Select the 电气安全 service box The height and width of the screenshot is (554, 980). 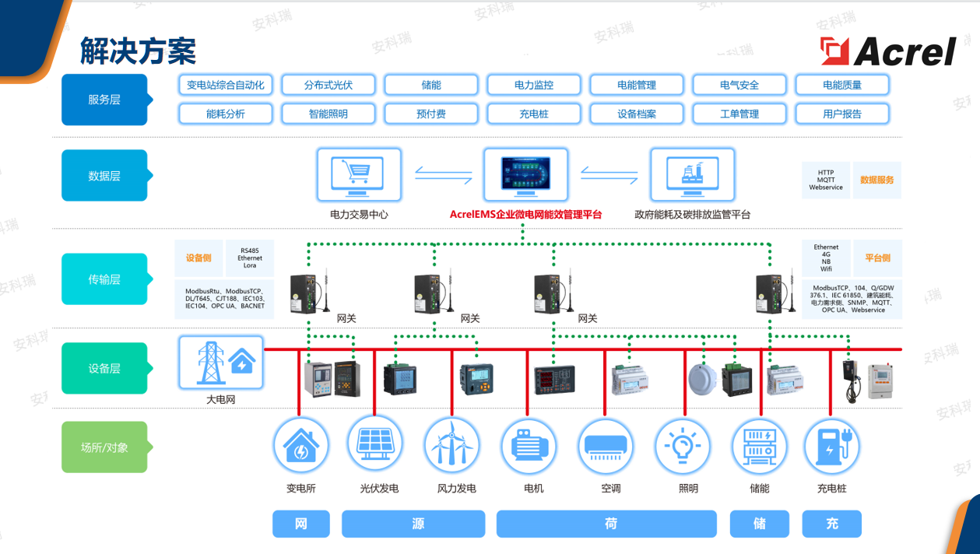click(x=739, y=85)
